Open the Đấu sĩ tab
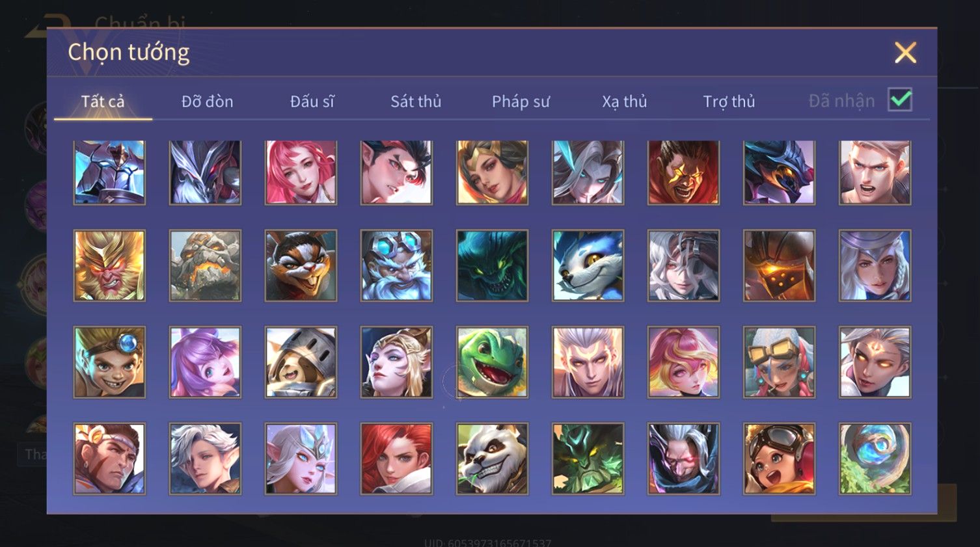The width and height of the screenshot is (980, 547). coord(312,101)
